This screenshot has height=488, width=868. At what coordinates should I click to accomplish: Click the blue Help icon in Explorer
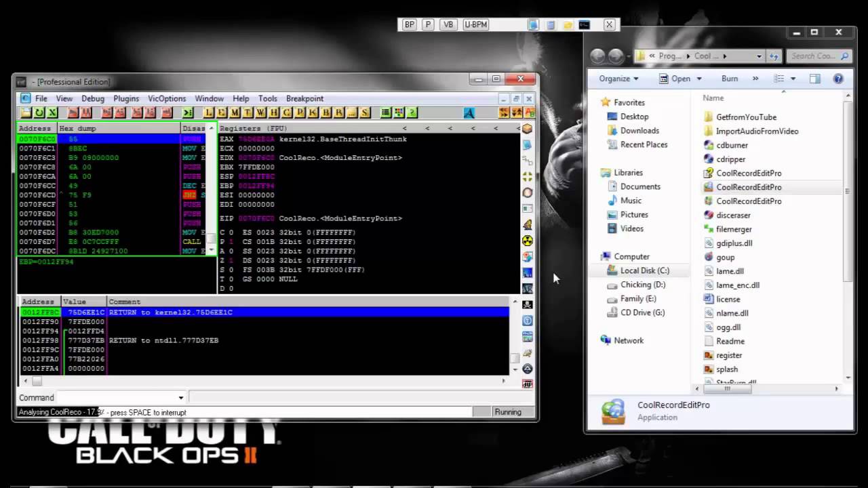pos(838,79)
